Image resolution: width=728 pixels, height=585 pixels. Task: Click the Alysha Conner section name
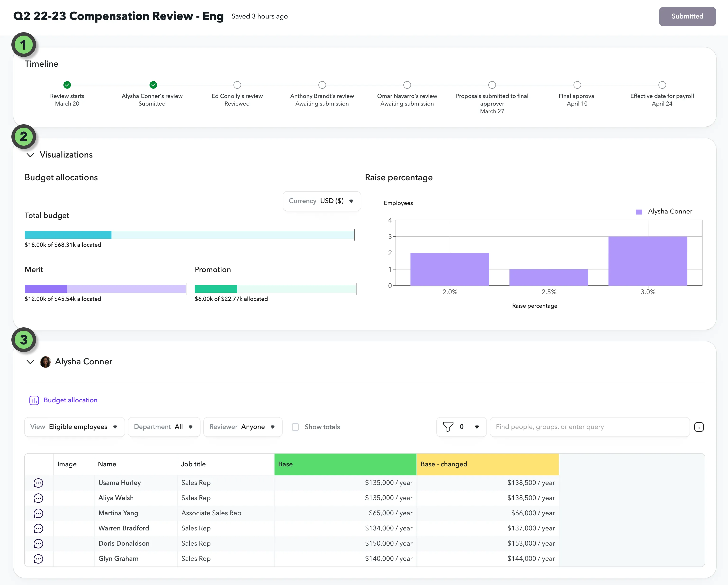coord(84,362)
